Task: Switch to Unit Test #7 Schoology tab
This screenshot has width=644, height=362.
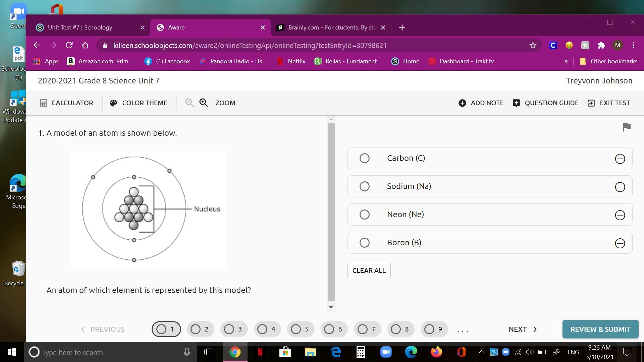Action: pyautogui.click(x=80, y=27)
